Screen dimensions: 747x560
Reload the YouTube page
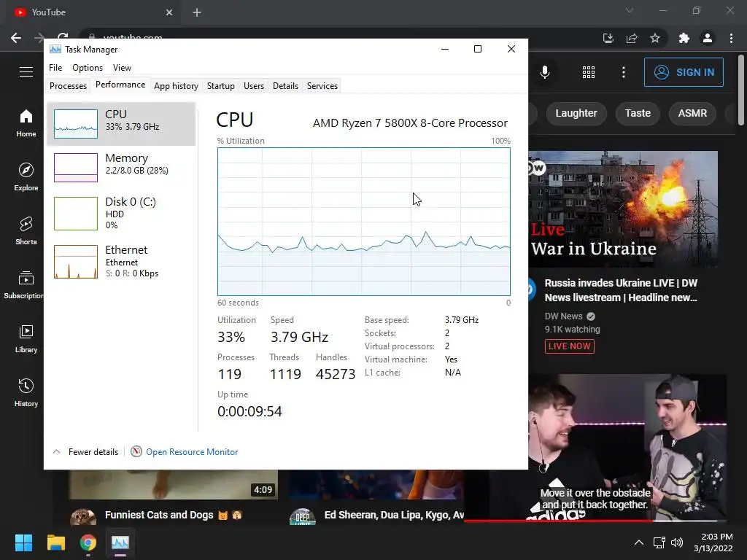click(63, 36)
